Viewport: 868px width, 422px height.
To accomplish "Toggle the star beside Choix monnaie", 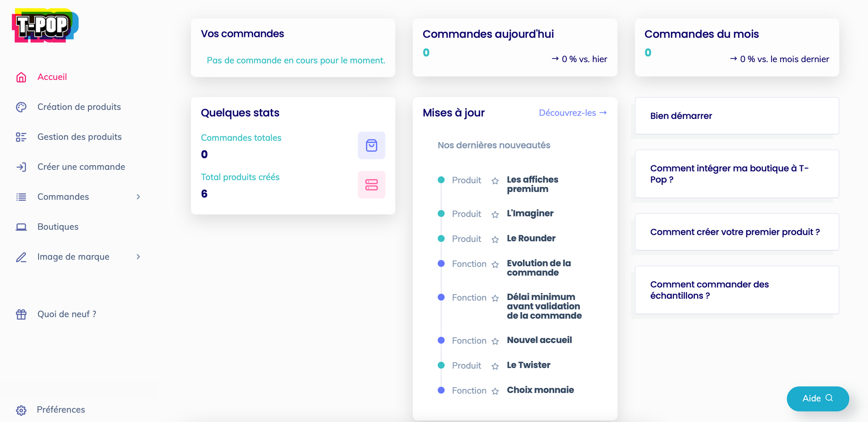I will tap(495, 391).
